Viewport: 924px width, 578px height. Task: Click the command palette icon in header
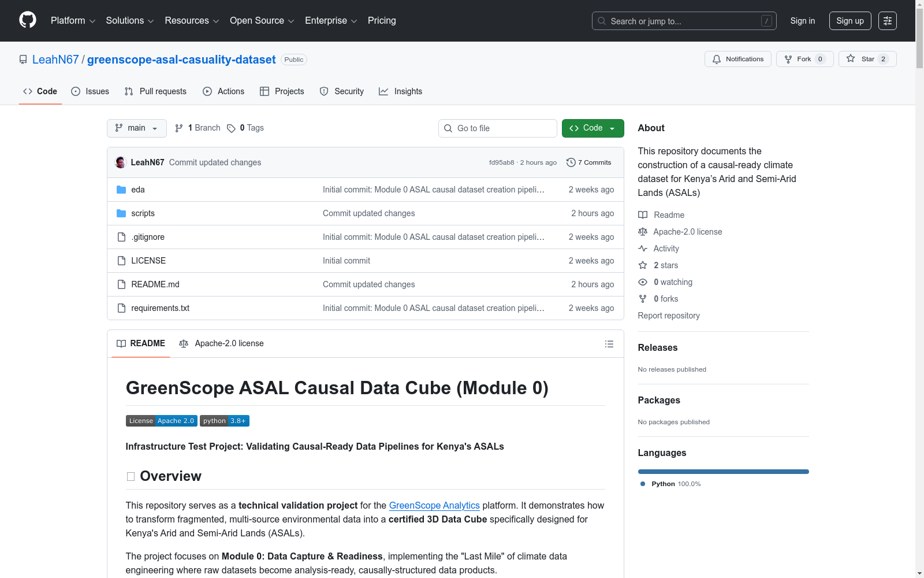pyautogui.click(x=888, y=21)
